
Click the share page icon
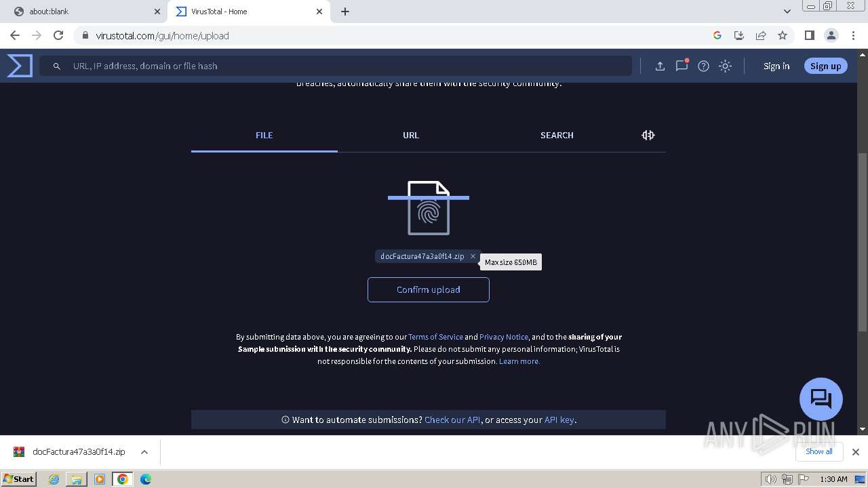tap(761, 35)
